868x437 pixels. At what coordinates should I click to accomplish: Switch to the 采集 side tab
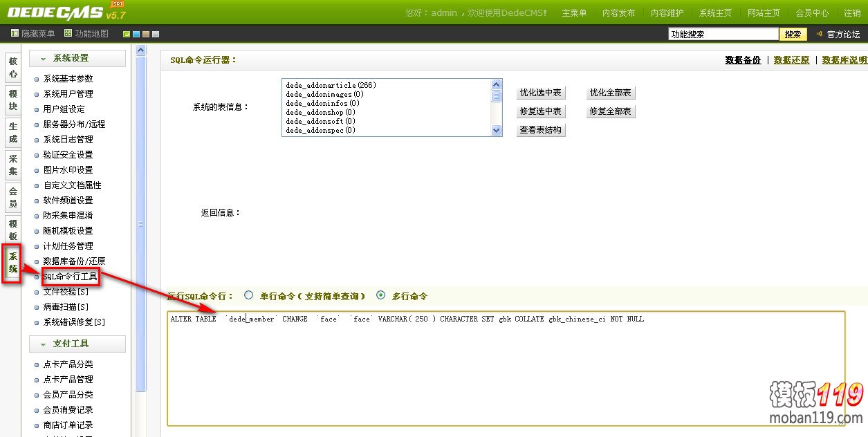12,165
